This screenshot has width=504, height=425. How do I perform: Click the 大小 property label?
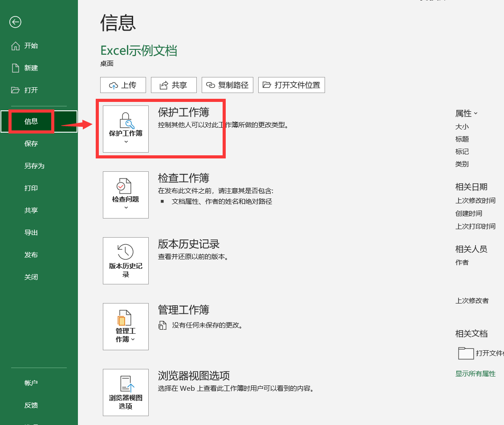point(462,126)
